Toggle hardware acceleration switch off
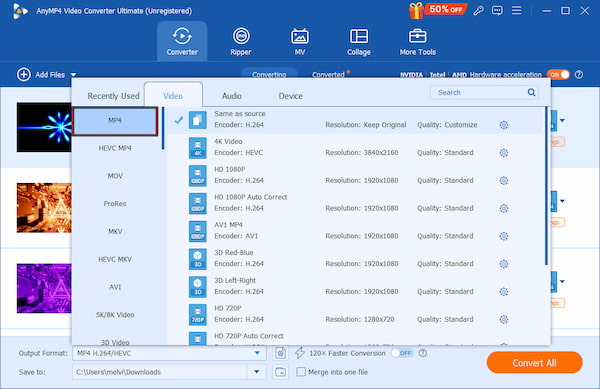The image size is (600, 389). coord(558,75)
